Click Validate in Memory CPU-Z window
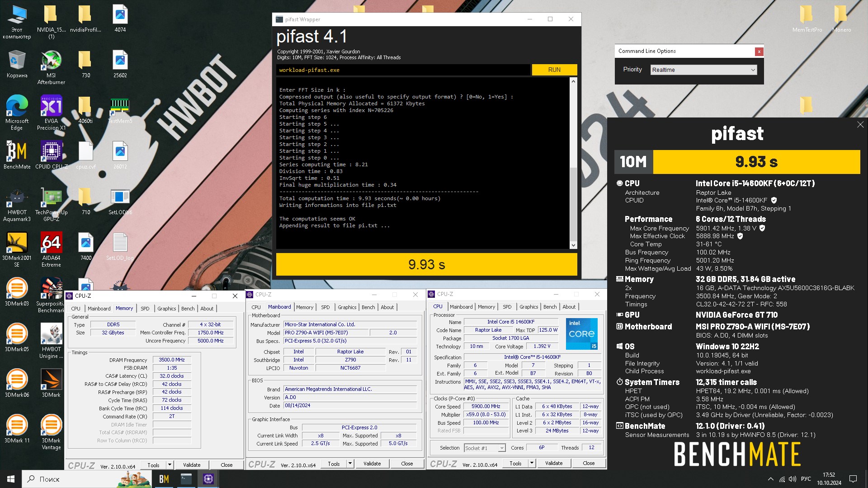The width and height of the screenshot is (868, 488). tap(192, 465)
